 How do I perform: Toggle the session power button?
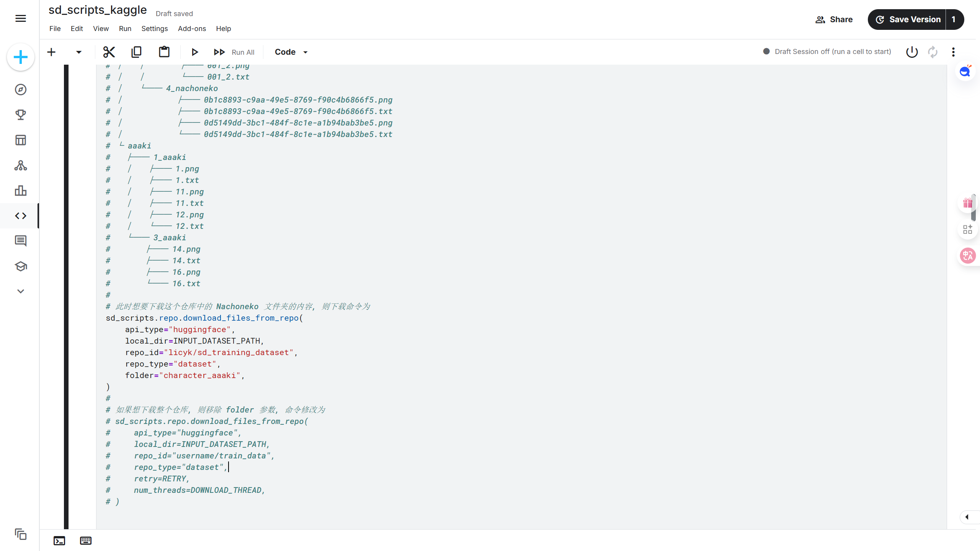912,52
